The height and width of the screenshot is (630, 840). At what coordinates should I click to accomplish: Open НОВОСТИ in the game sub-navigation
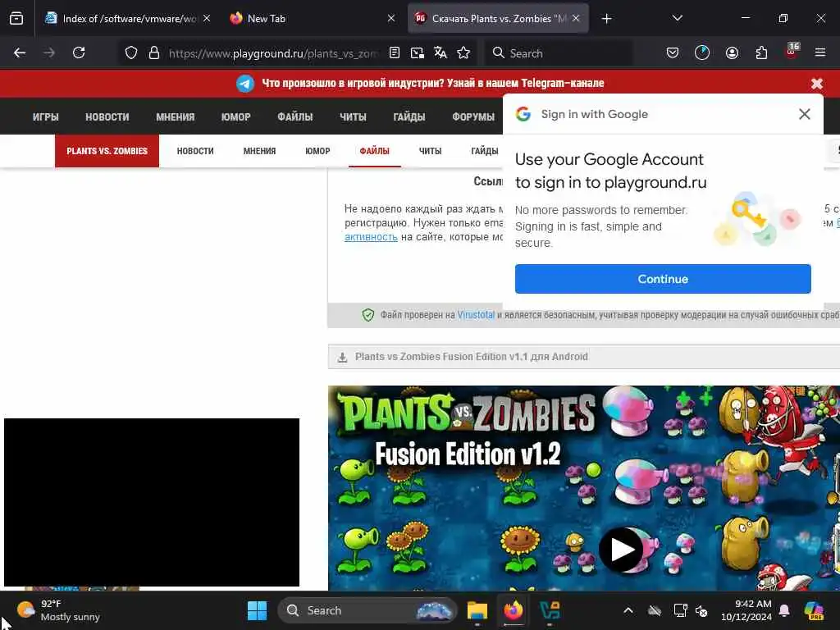pyautogui.click(x=195, y=151)
